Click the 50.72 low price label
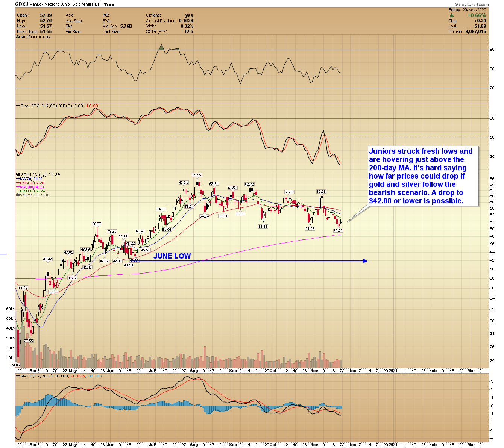The image size is (504, 448). pos(338,231)
